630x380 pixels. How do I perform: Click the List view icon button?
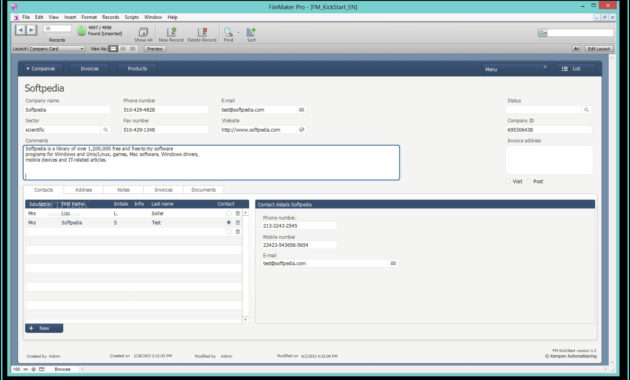click(575, 69)
